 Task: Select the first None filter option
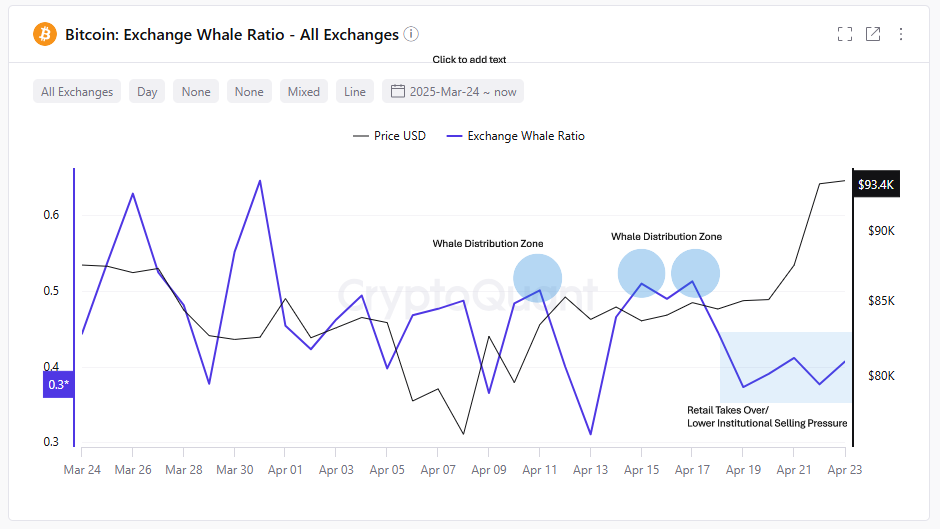click(x=196, y=91)
